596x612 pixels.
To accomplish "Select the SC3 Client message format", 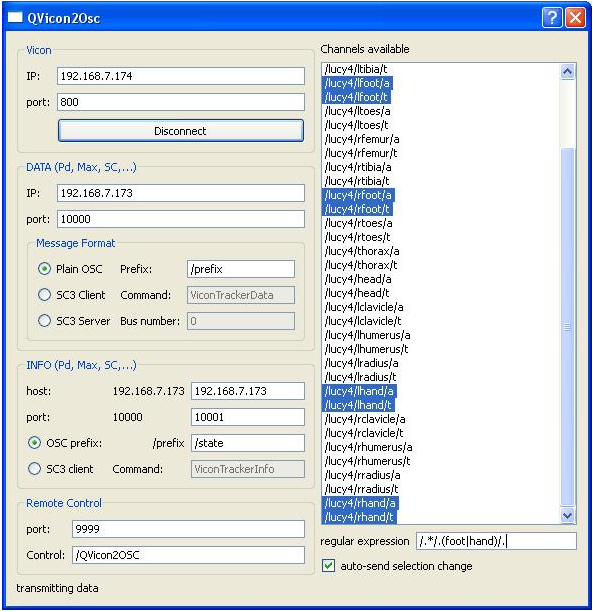I will pyautogui.click(x=44, y=295).
